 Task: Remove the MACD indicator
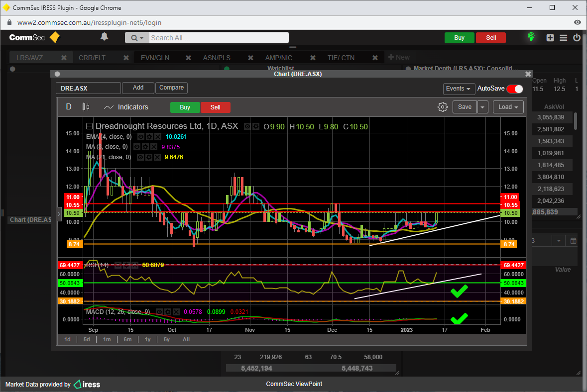coord(176,312)
